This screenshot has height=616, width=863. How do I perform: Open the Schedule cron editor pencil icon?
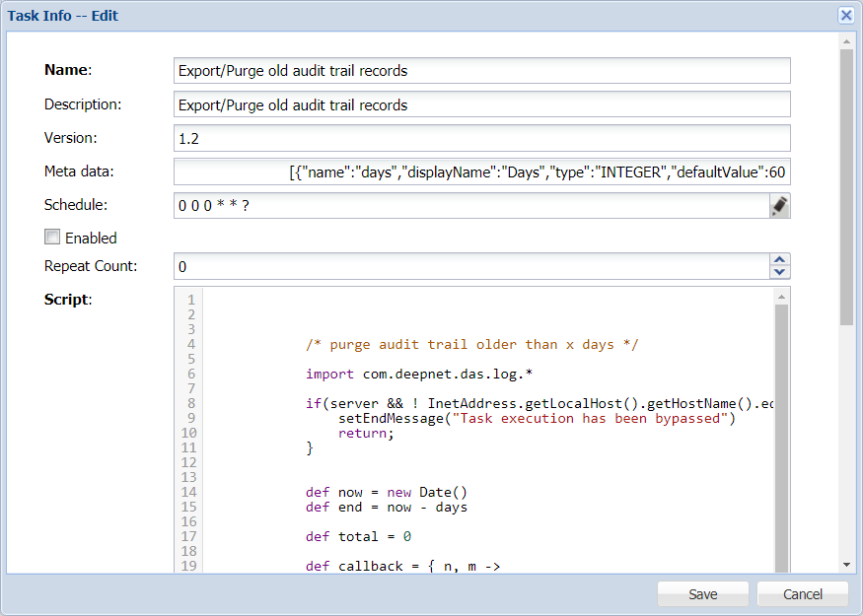click(779, 205)
